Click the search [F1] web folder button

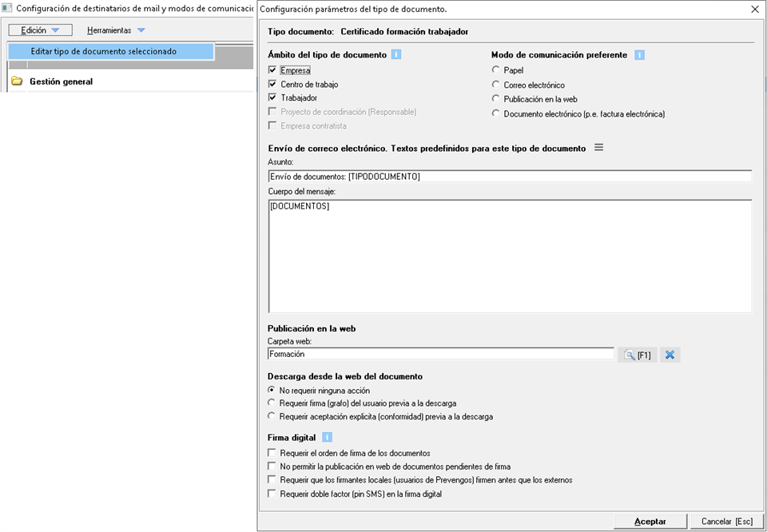coord(637,355)
